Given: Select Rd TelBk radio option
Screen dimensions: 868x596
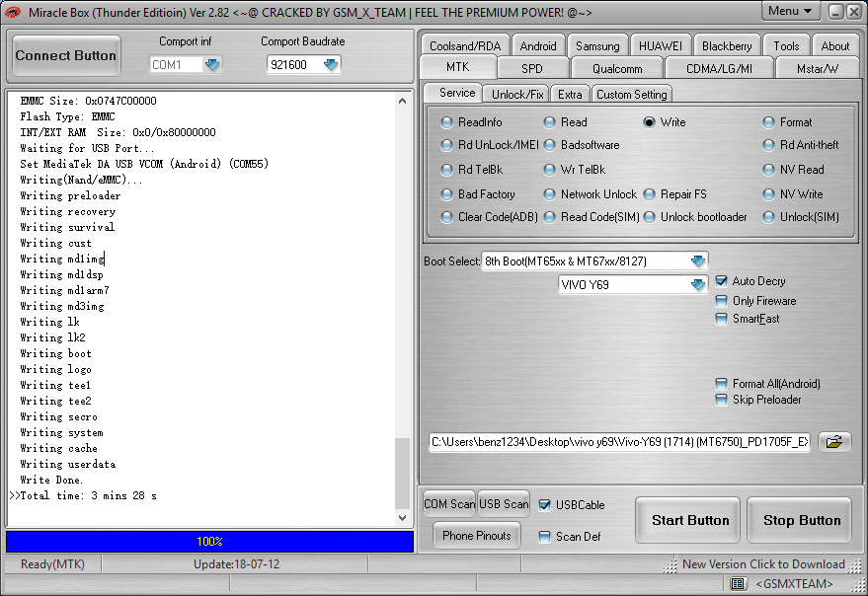Looking at the screenshot, I should (446, 170).
